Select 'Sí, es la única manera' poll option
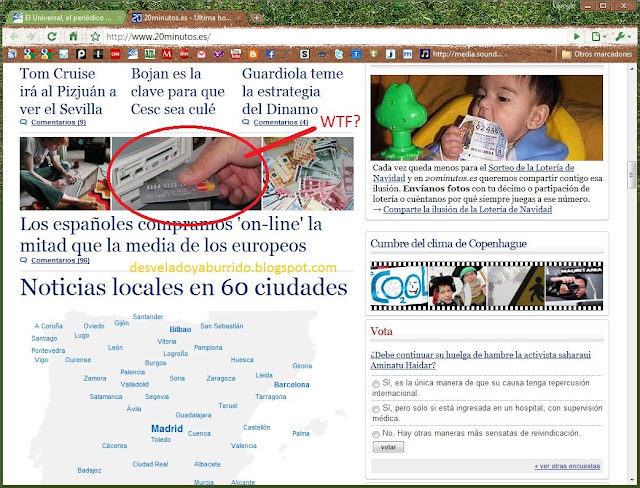Viewport: 640px width, 488px height. pyautogui.click(x=376, y=384)
